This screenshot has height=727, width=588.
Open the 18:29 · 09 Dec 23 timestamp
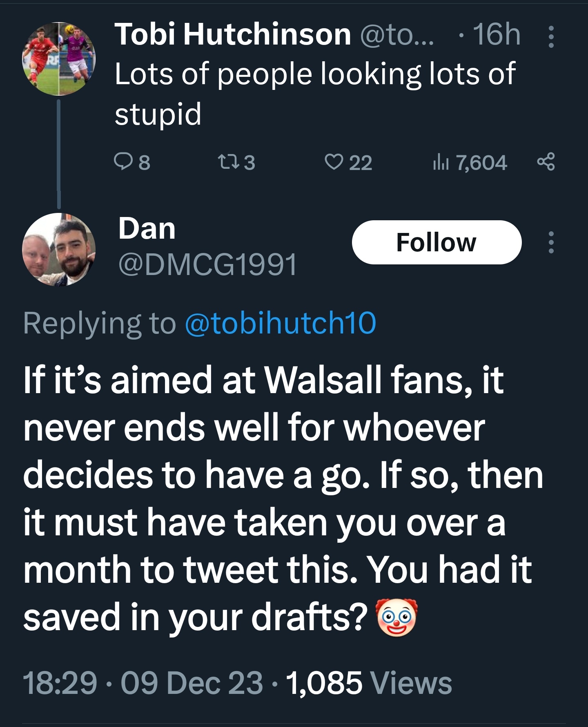tap(143, 683)
